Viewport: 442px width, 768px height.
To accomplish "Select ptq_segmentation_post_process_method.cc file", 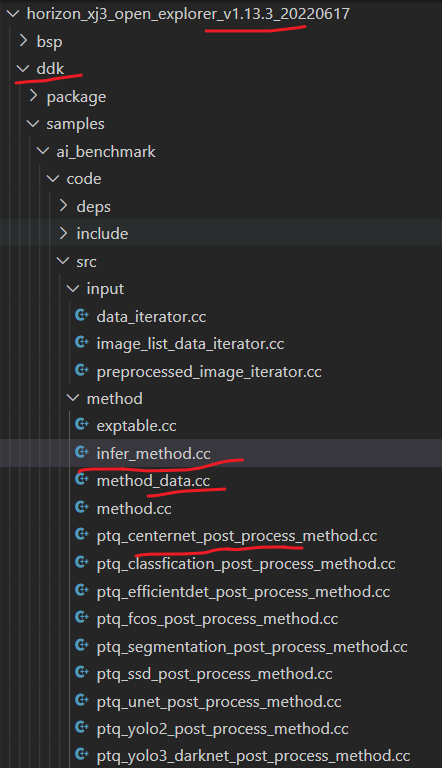I will [x=252, y=647].
